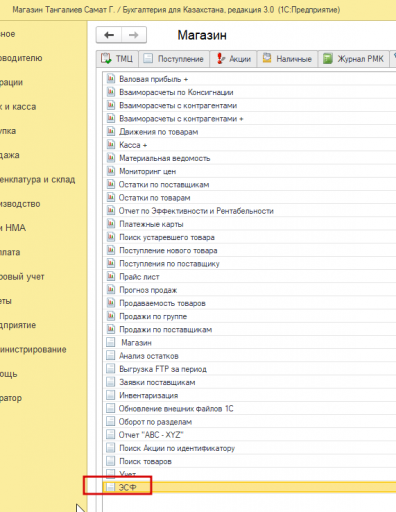Image resolution: width=396 pixels, height=512 pixels.
Task: Open Заявки поставщикам processing
Action: pyautogui.click(x=157, y=382)
